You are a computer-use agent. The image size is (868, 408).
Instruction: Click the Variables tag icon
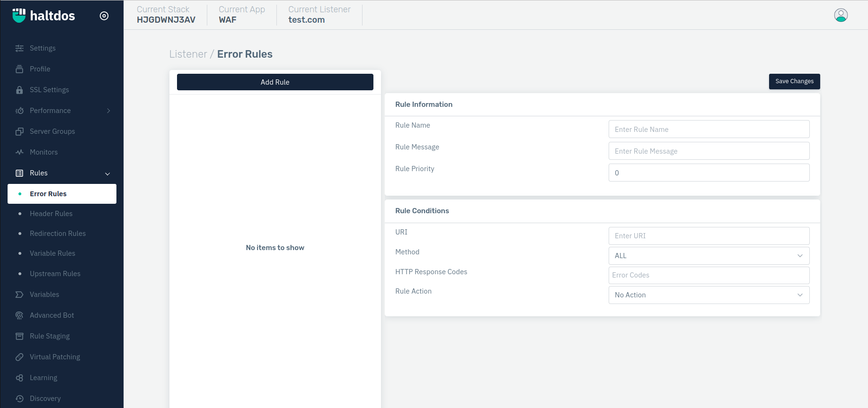[x=19, y=295]
